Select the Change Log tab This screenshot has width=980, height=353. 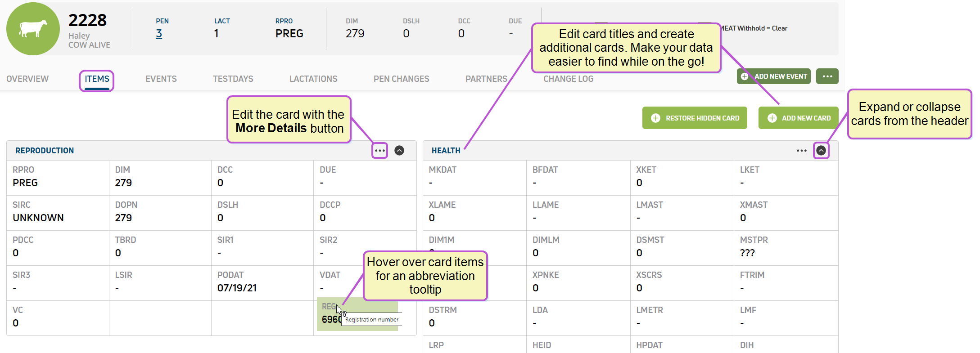(569, 79)
